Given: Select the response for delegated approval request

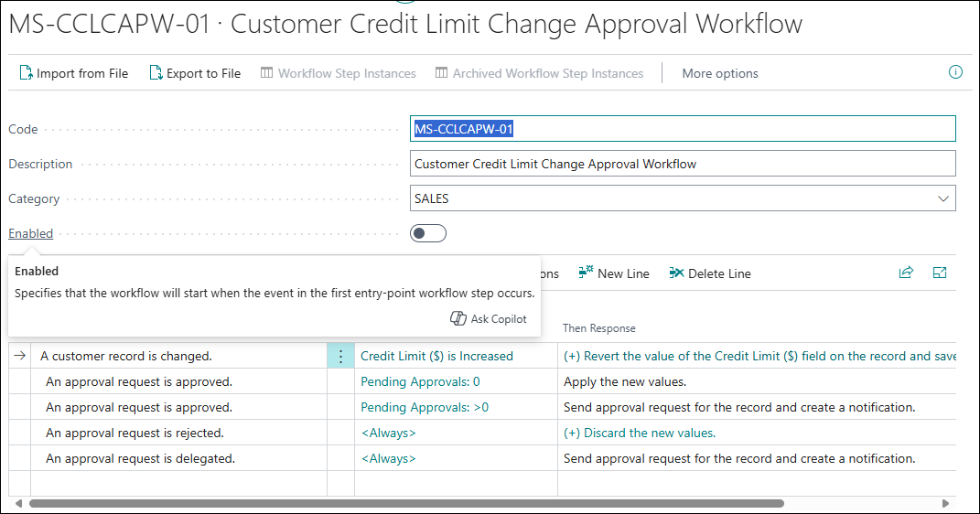Looking at the screenshot, I should [x=757, y=458].
